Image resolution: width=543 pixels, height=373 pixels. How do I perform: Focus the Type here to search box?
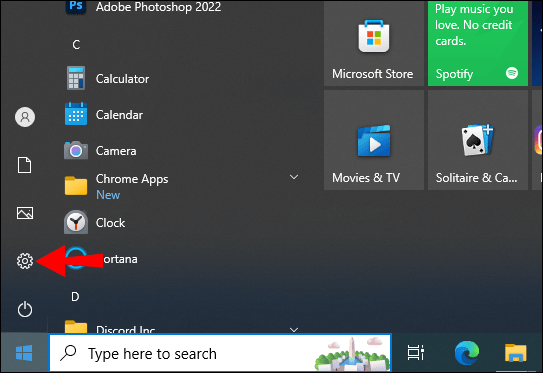pyautogui.click(x=220, y=353)
